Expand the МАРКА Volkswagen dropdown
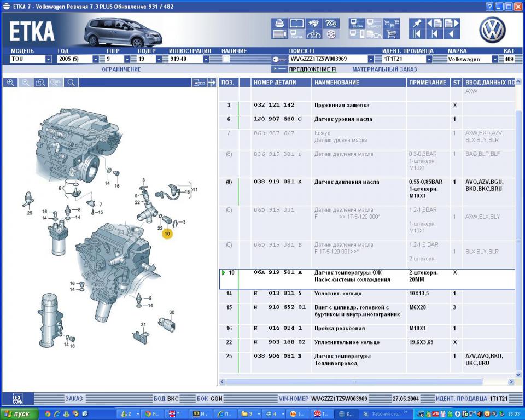Image resolution: width=525 pixels, height=420 pixels. tap(495, 59)
